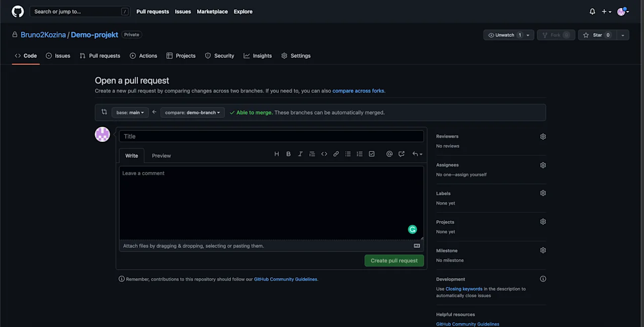Open GitHub Community Guidelines link below the form
This screenshot has height=327, width=644.
(285, 279)
